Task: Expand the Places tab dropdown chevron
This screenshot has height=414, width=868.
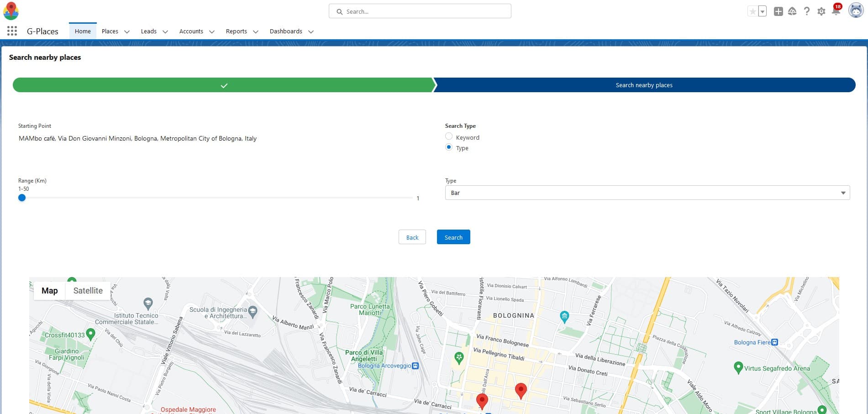Action: click(127, 31)
